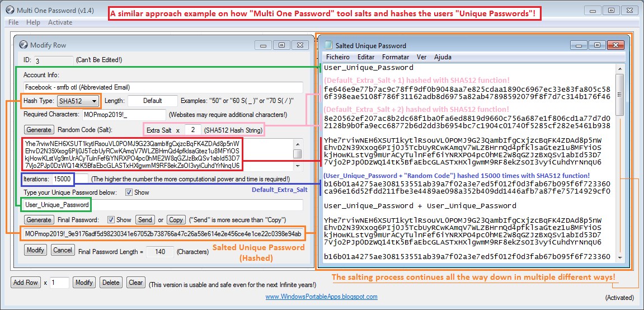The width and height of the screenshot is (644, 310).
Task: Click the Send button
Action: [x=145, y=220]
